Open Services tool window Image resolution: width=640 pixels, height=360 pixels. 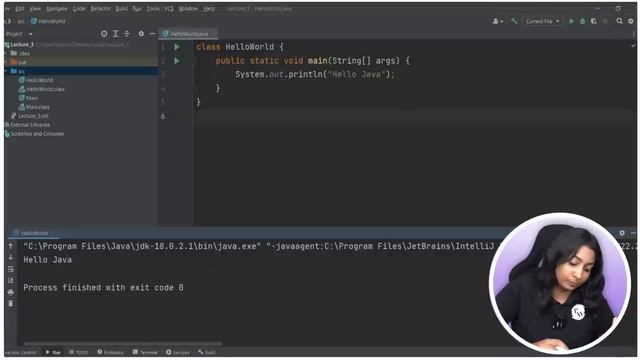178,352
